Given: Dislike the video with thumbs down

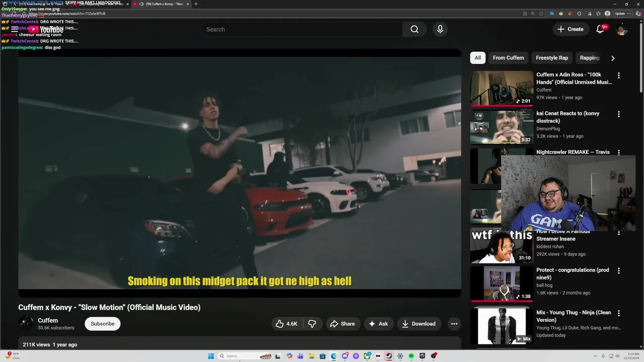Looking at the screenshot, I should 312,324.
